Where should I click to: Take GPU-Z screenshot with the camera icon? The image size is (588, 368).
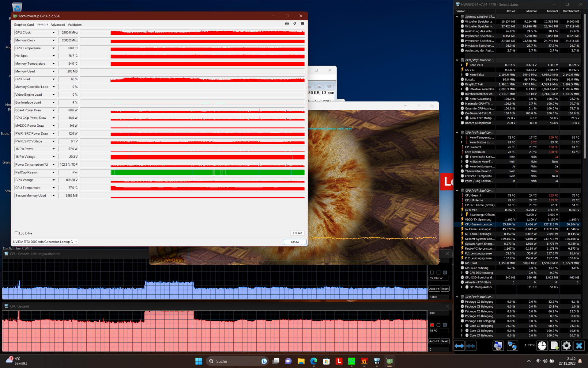point(287,24)
